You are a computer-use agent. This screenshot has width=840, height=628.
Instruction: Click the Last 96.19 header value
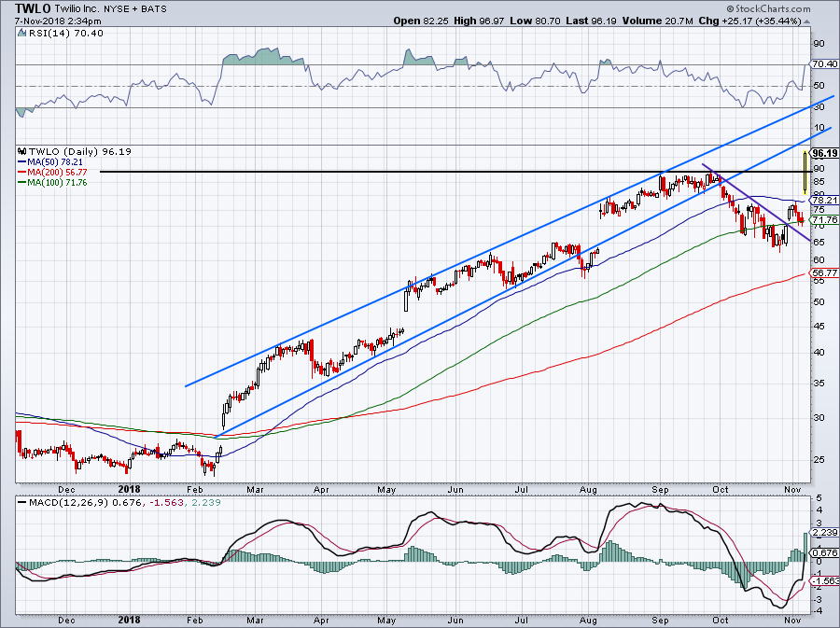(591, 21)
